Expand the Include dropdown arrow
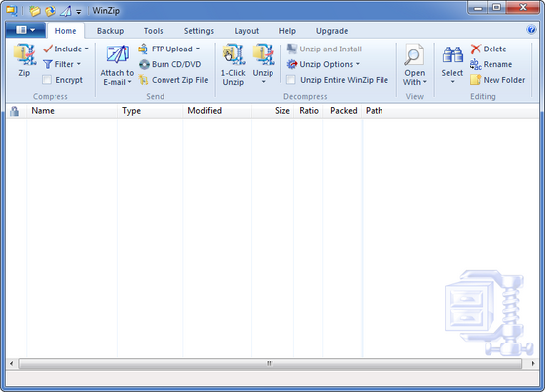 (x=87, y=49)
